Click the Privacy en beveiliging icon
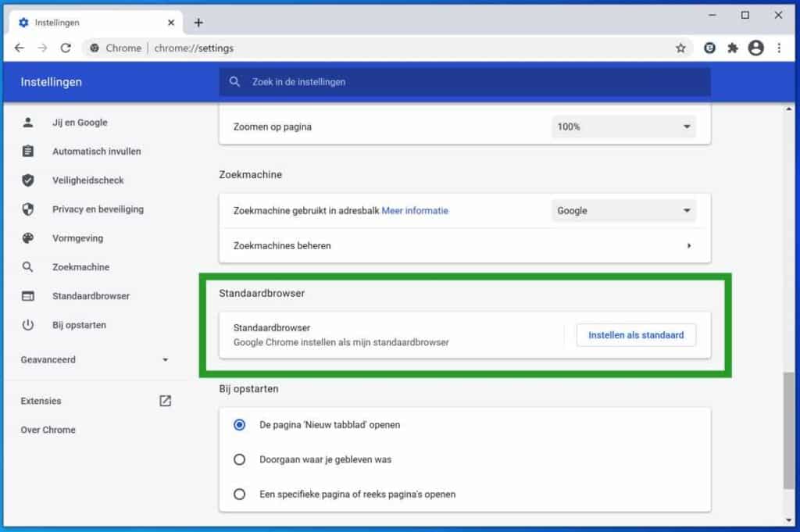Image resolution: width=800 pixels, height=532 pixels. tap(28, 209)
